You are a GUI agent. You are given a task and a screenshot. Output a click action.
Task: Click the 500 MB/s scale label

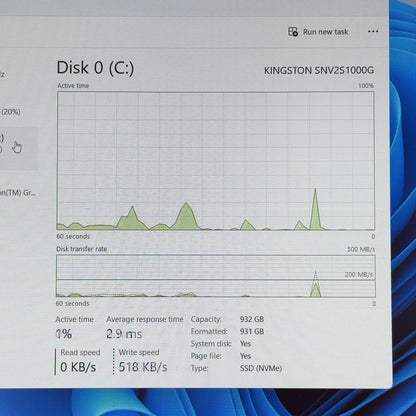point(361,249)
